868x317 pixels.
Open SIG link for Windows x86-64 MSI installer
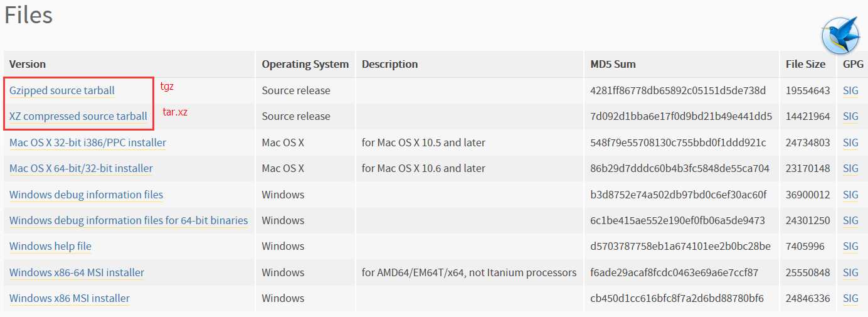point(850,272)
